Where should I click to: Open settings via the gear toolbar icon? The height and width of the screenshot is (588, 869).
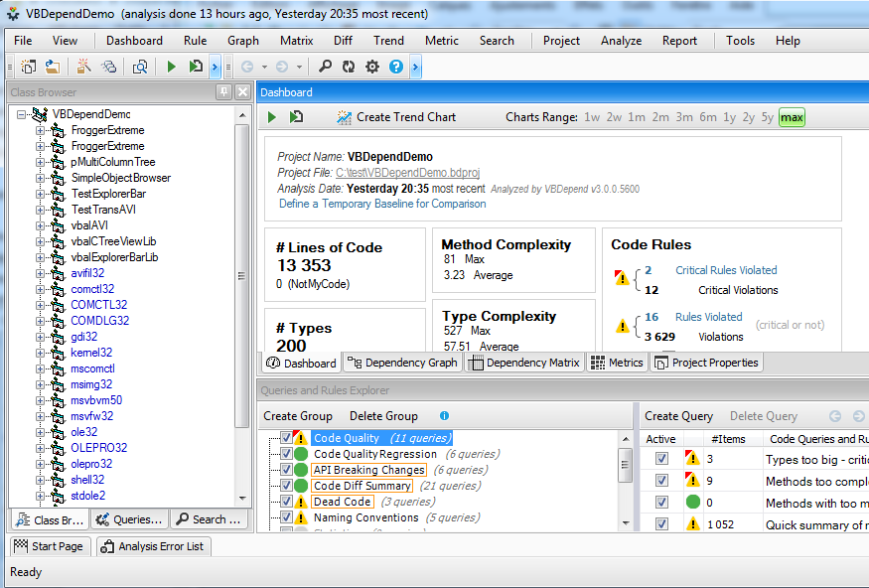[372, 67]
